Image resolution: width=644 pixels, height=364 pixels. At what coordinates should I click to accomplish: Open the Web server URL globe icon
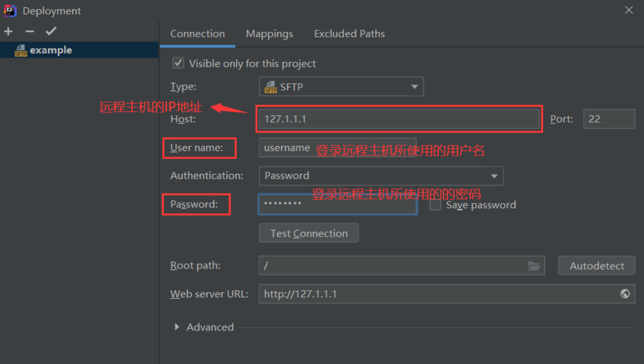[625, 294]
